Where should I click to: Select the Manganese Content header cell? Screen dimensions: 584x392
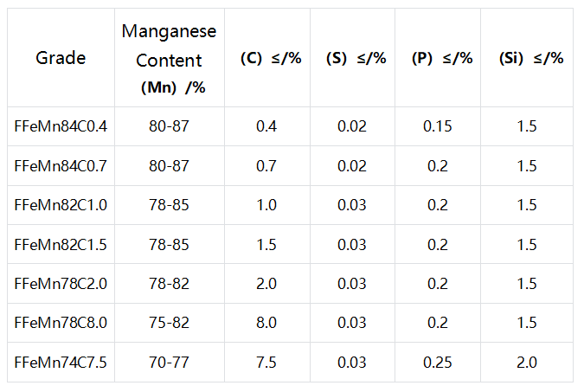tap(170, 58)
